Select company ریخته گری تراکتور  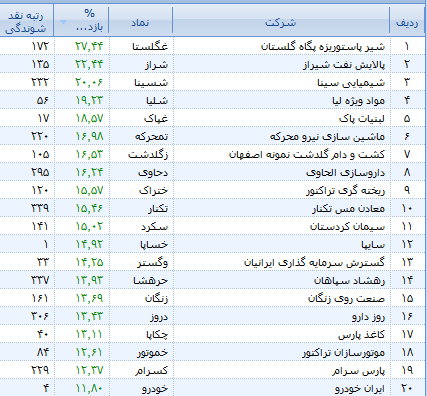pyautogui.click(x=345, y=190)
